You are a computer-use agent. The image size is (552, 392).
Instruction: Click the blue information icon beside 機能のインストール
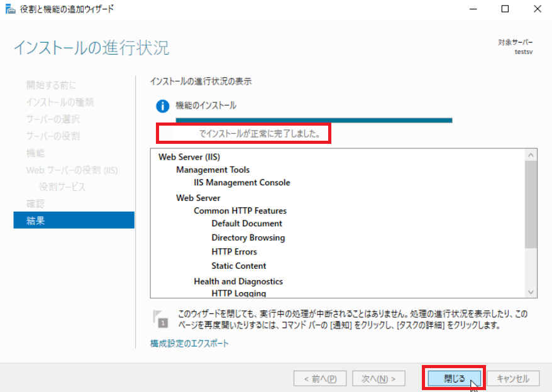162,106
